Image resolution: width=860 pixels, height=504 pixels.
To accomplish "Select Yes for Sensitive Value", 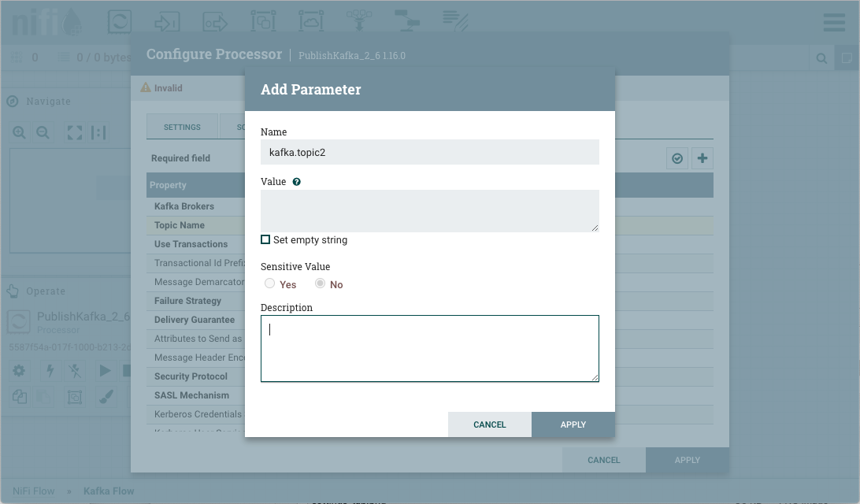I will [270, 283].
